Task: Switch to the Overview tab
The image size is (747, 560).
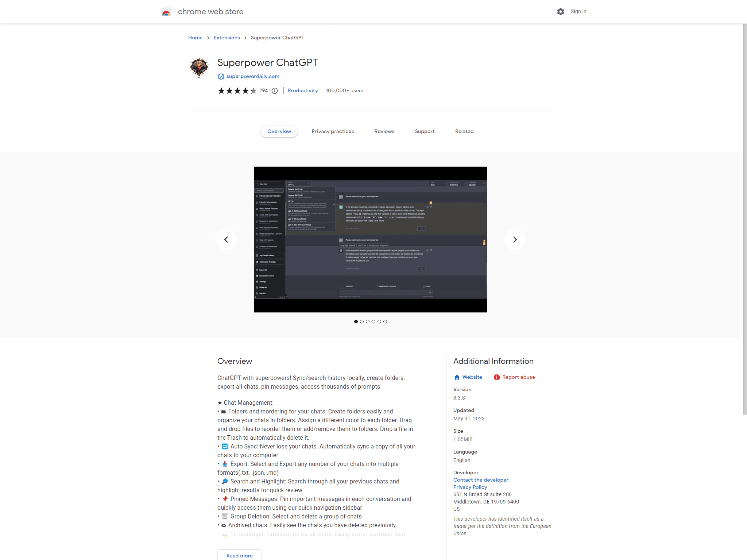Action: [x=279, y=132]
